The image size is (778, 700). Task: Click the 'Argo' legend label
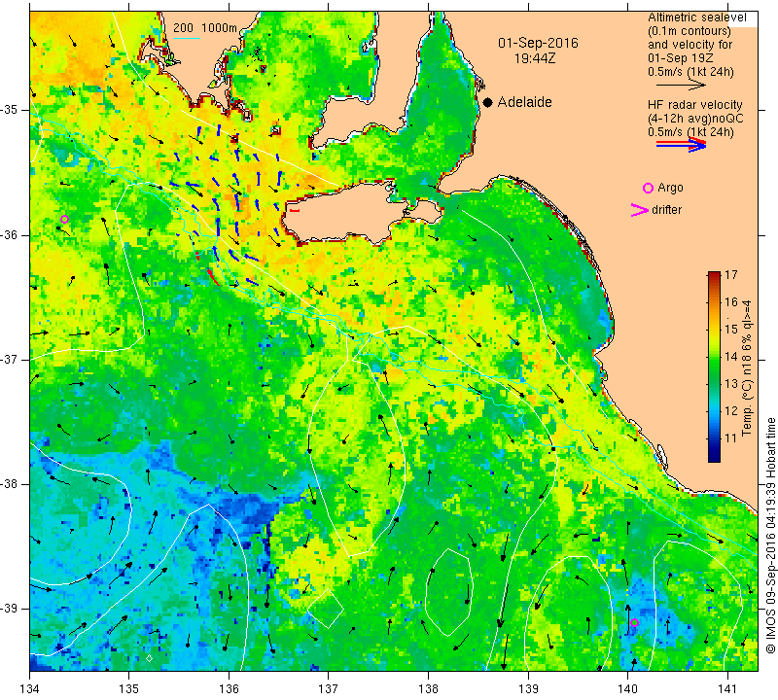[x=670, y=188]
